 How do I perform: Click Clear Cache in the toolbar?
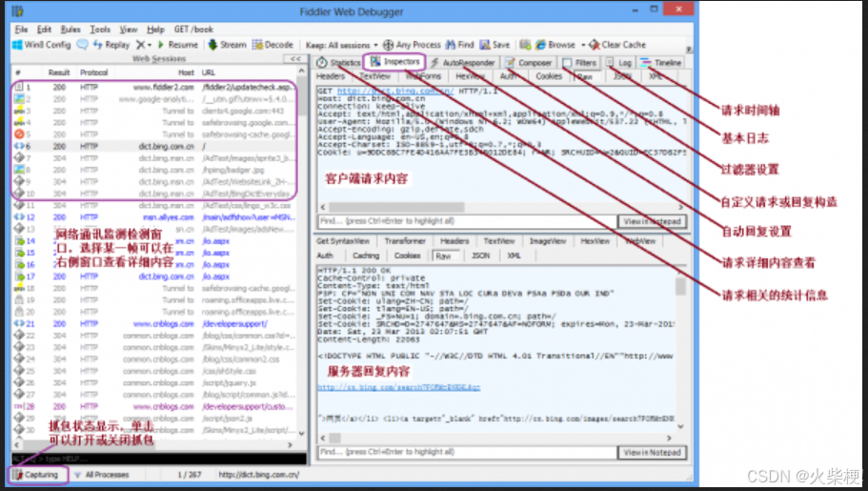click(617, 45)
